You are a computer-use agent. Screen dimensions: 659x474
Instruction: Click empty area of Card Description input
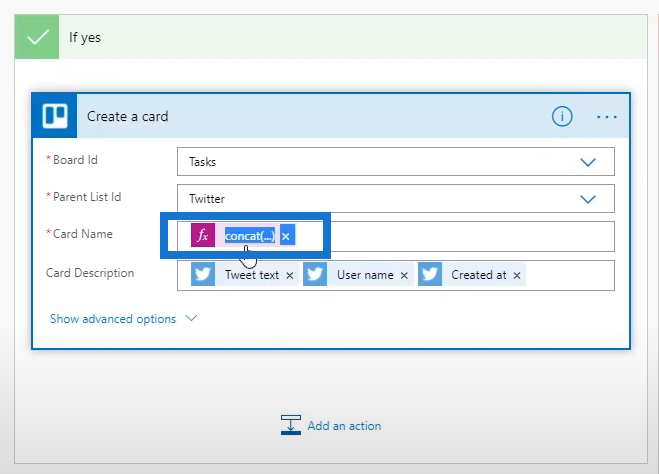coord(569,275)
